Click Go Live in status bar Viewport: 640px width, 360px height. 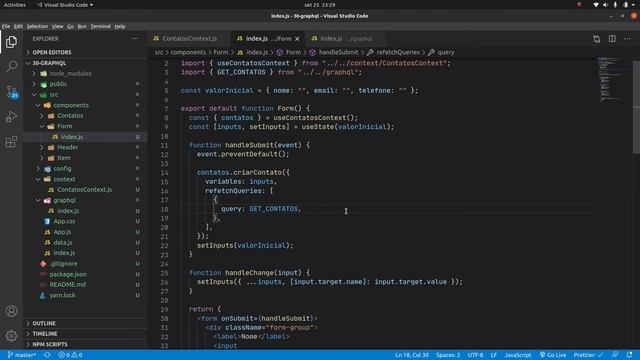(553, 355)
